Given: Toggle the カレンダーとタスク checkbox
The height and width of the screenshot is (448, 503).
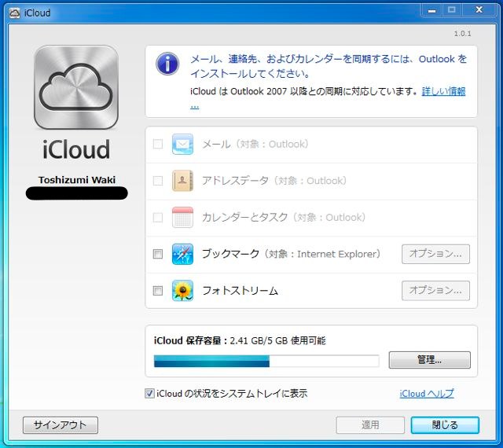Looking at the screenshot, I should (x=157, y=217).
